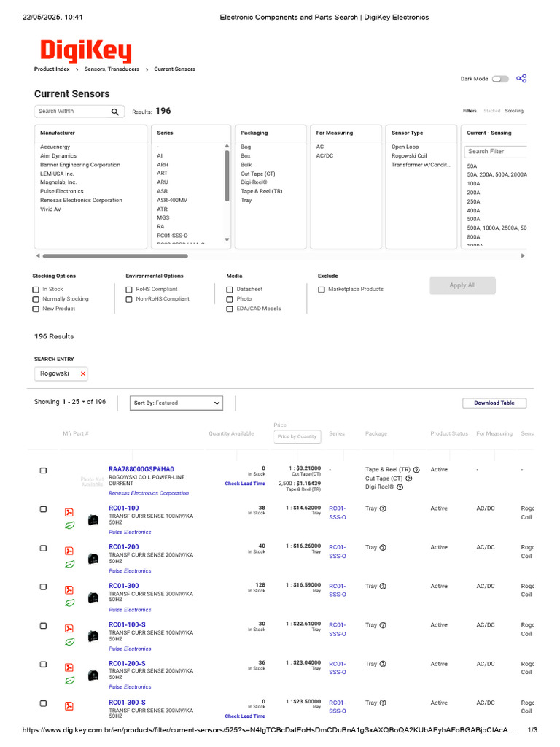Click the RoHS leaf icon for RC01-200

click(x=69, y=564)
